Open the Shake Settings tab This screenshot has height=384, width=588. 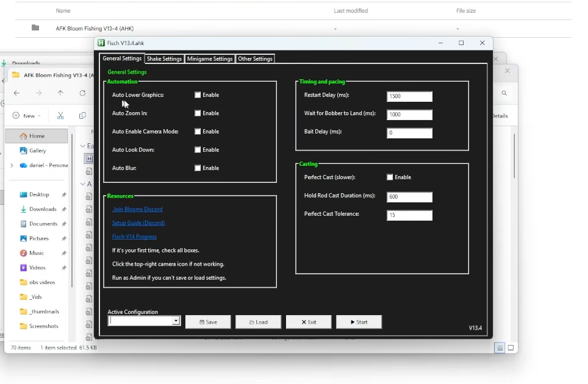164,59
